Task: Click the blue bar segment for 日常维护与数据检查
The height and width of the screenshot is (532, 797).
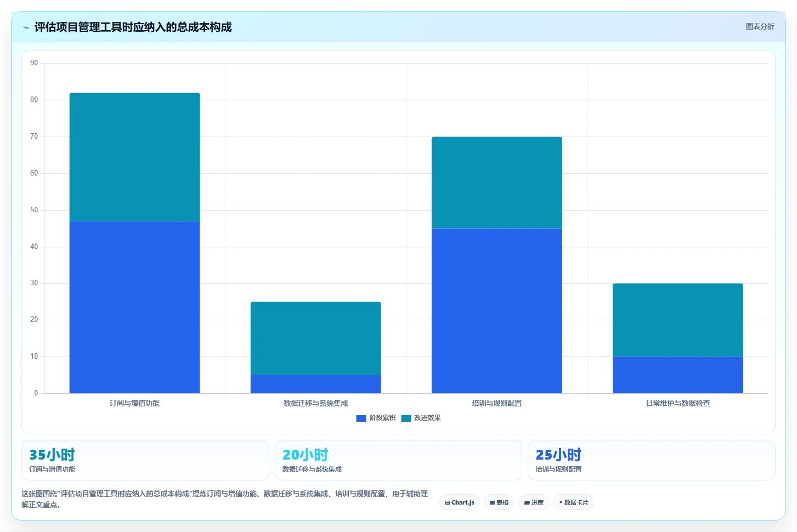Action: tap(678, 375)
